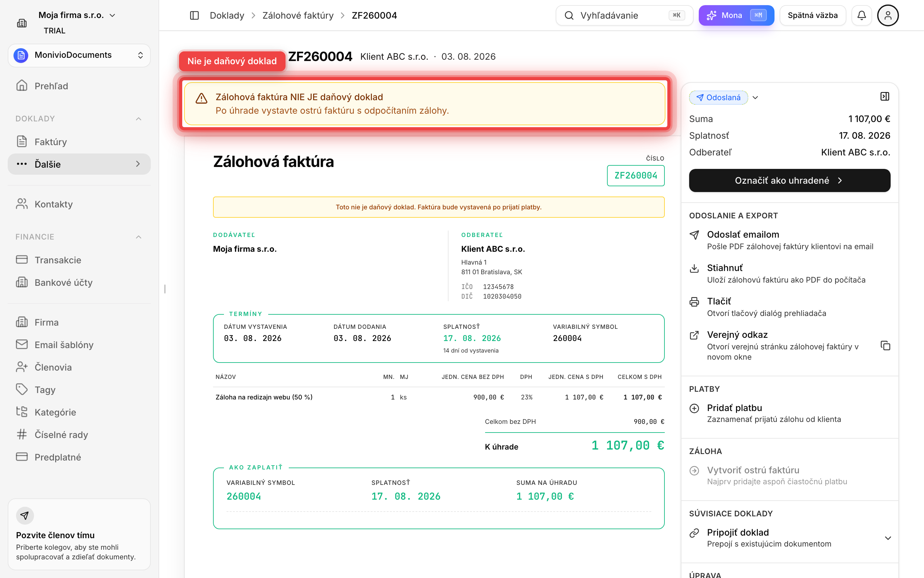Open the MonivioDocuments app switcher
This screenshot has height=578, width=924.
click(x=80, y=56)
